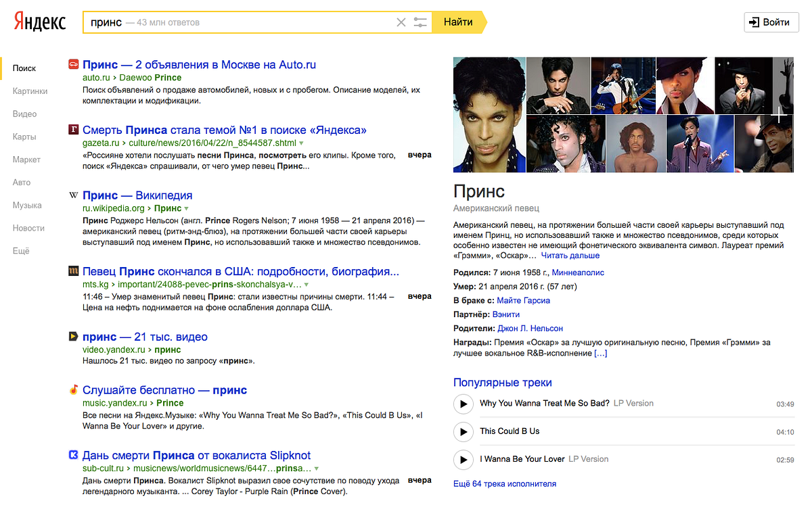Click the mts.kg favicon icon
The image size is (812, 505).
click(74, 272)
